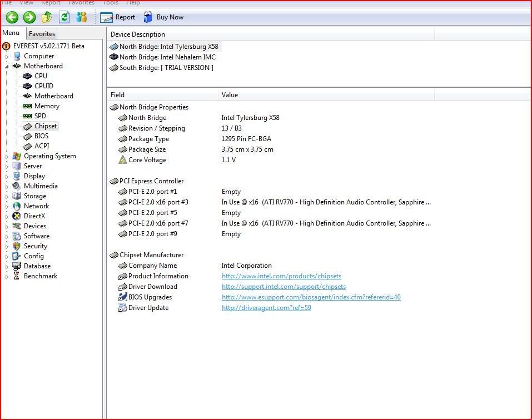Open the Favorites menu in the menu bar

(x=81, y=3)
